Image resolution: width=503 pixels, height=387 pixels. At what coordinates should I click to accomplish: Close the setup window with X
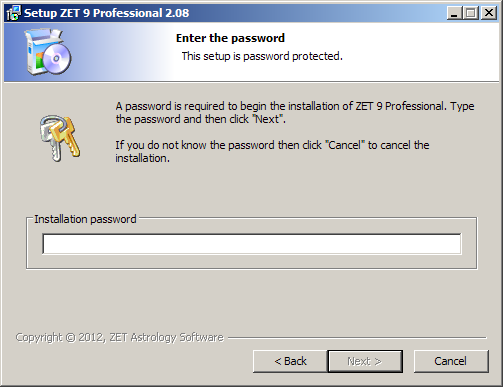click(489, 13)
